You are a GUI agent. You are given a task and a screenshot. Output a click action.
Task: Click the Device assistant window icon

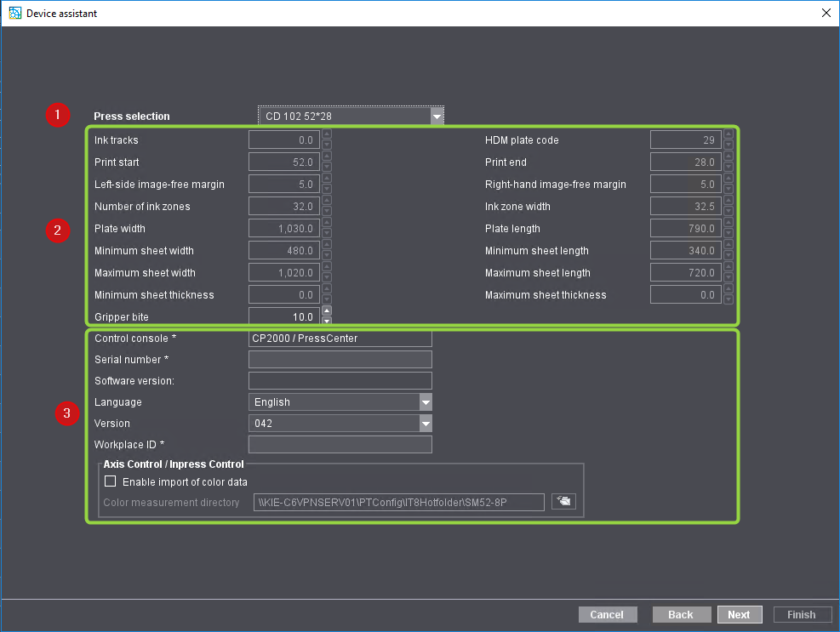coord(14,13)
